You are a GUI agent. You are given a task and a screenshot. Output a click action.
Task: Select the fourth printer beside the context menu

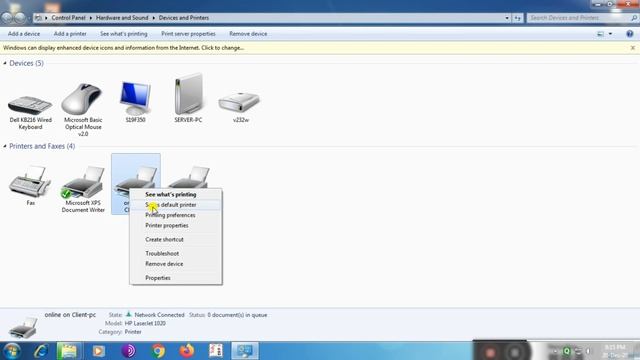click(189, 176)
